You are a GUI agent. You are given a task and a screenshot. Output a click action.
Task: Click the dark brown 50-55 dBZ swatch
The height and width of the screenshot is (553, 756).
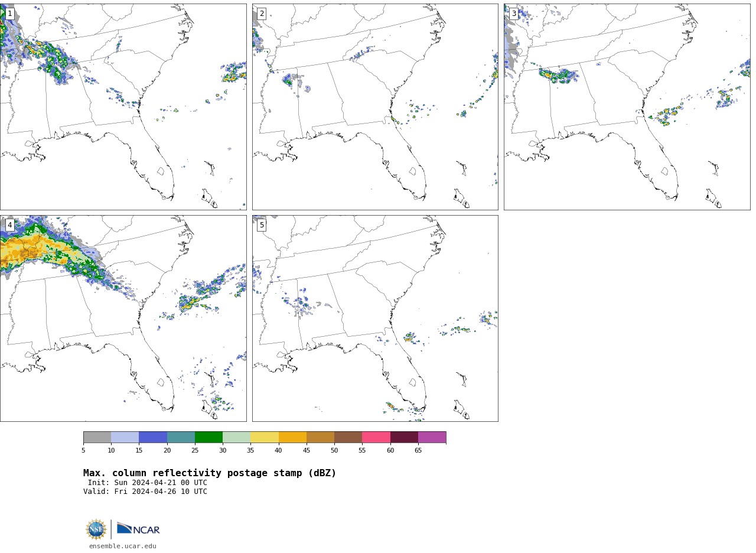point(348,437)
